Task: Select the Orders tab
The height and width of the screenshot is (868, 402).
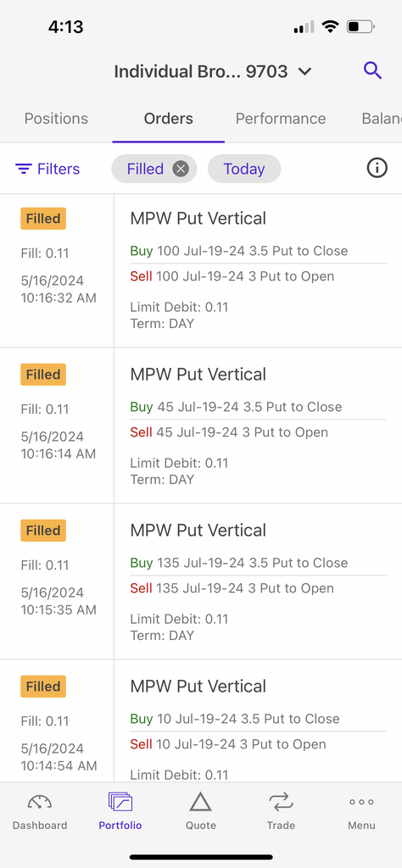Action: tap(168, 119)
